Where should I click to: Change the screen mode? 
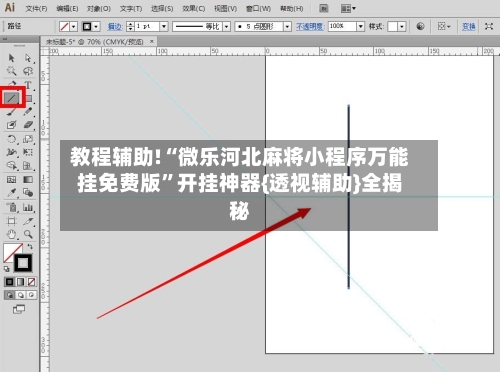(19, 309)
